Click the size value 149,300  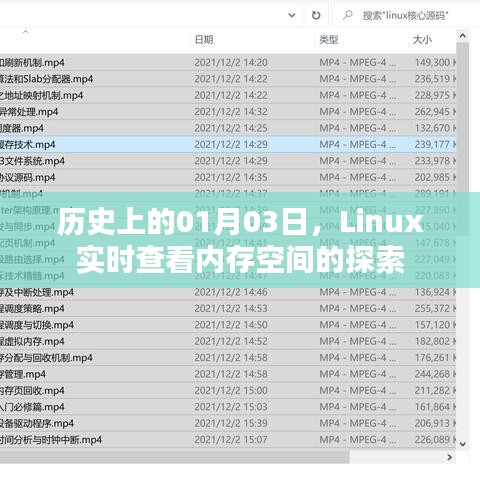pos(432,62)
